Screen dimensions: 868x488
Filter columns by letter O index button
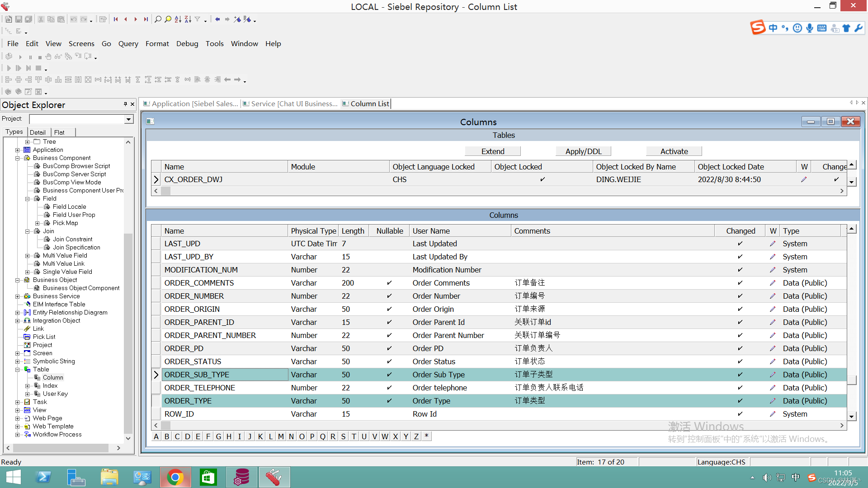click(302, 436)
